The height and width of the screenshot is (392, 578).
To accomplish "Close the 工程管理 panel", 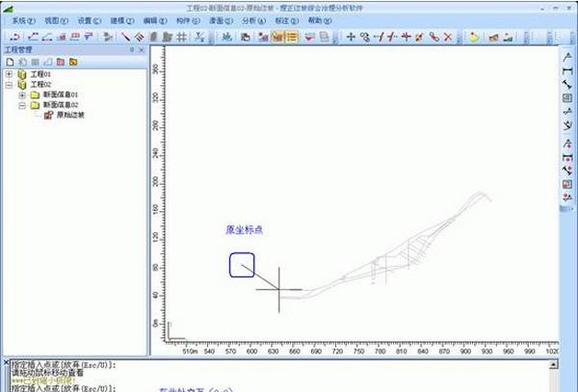I will click(x=142, y=50).
